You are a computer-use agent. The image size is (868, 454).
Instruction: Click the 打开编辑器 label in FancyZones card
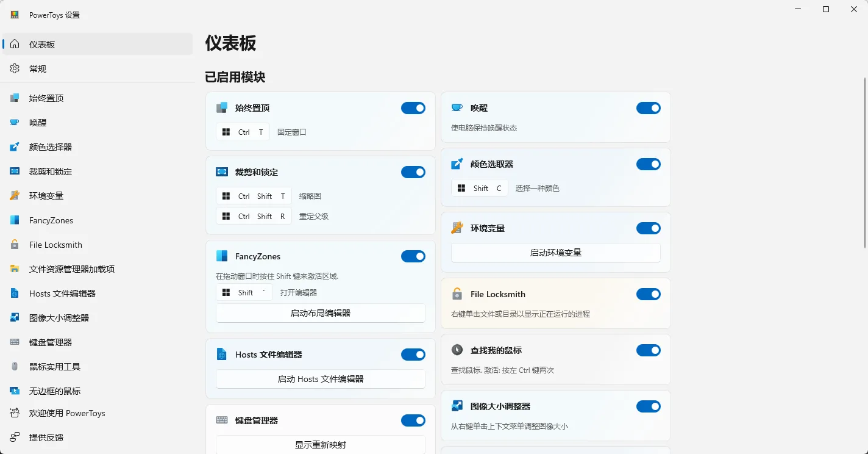point(299,293)
